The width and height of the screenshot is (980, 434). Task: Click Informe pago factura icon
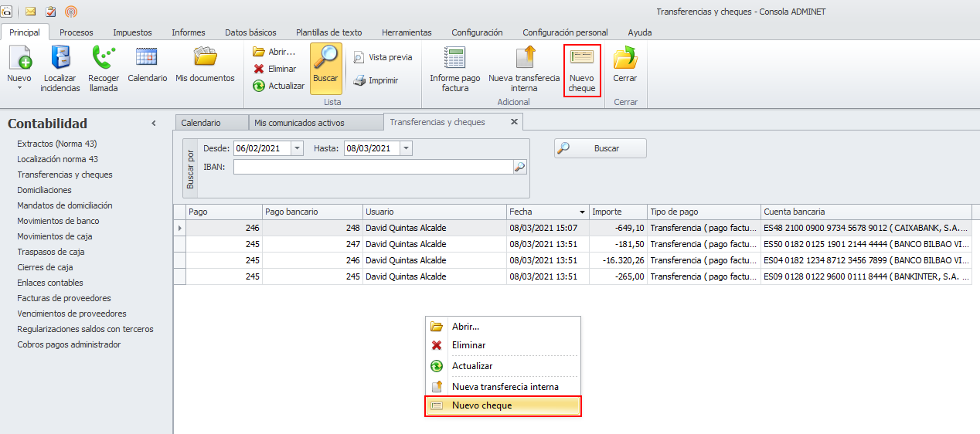(454, 60)
